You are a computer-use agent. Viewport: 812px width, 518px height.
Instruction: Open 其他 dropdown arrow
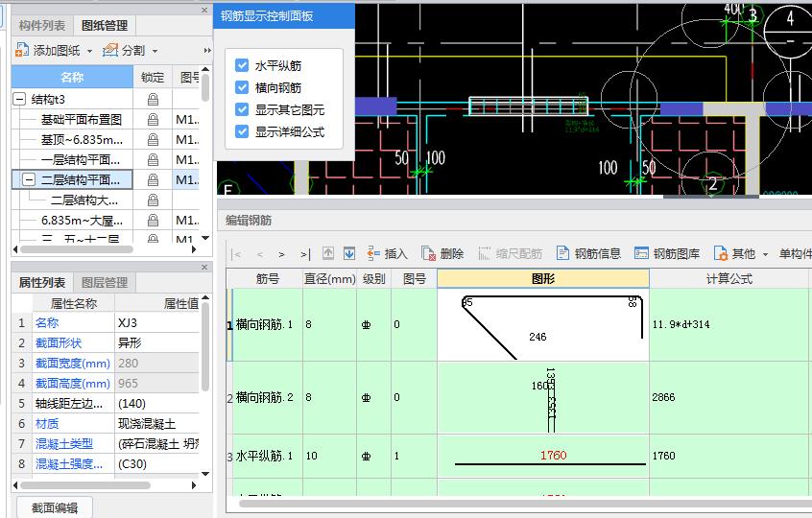[x=765, y=254]
